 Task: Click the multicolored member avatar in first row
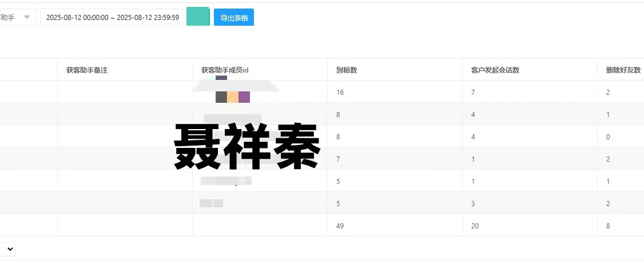pyautogui.click(x=232, y=97)
